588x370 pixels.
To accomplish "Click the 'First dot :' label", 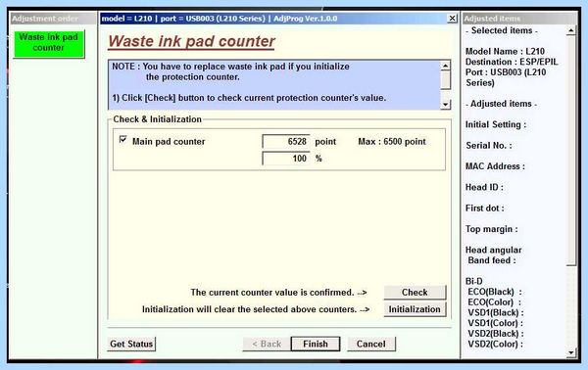I will tap(484, 208).
